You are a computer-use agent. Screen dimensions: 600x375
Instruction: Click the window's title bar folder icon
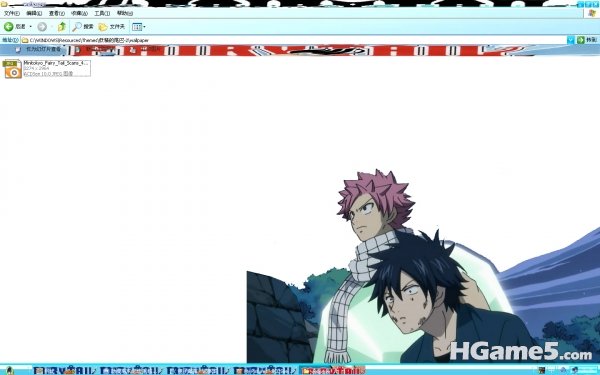tap(4, 4)
